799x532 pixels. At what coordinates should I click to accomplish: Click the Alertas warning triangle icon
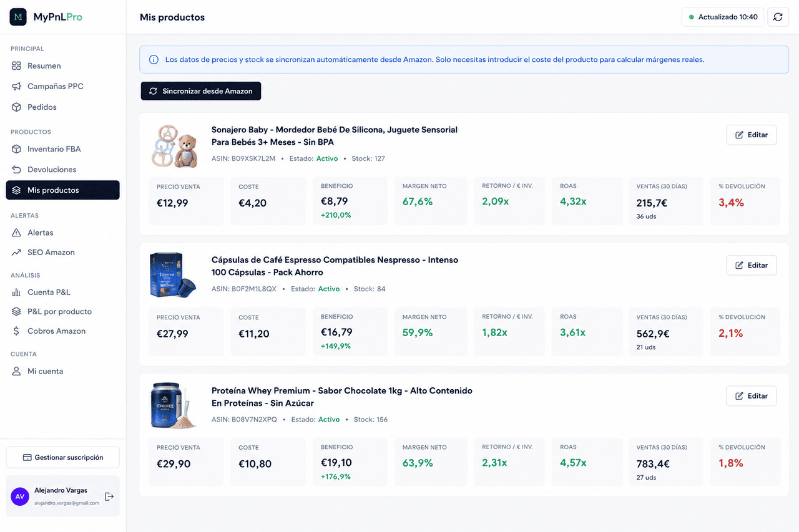click(x=17, y=233)
